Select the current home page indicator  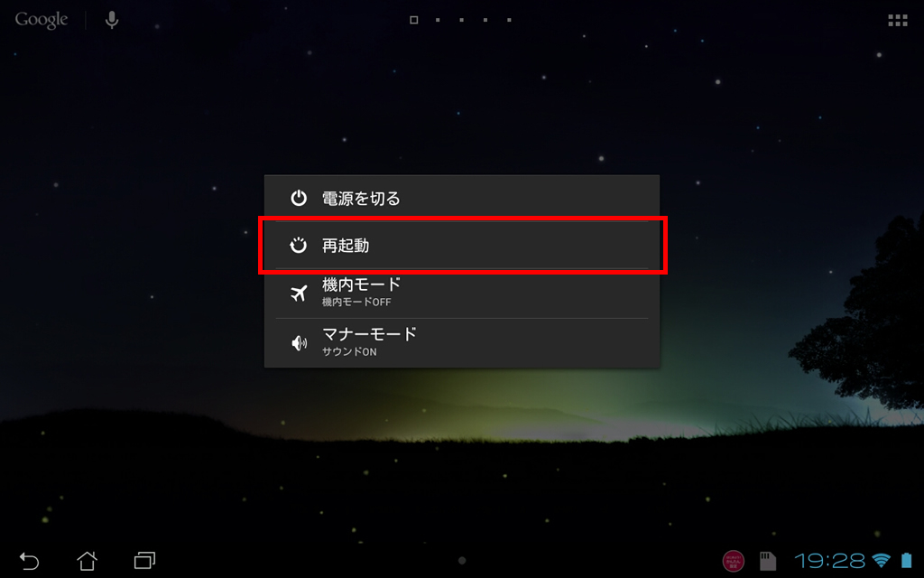click(x=413, y=20)
